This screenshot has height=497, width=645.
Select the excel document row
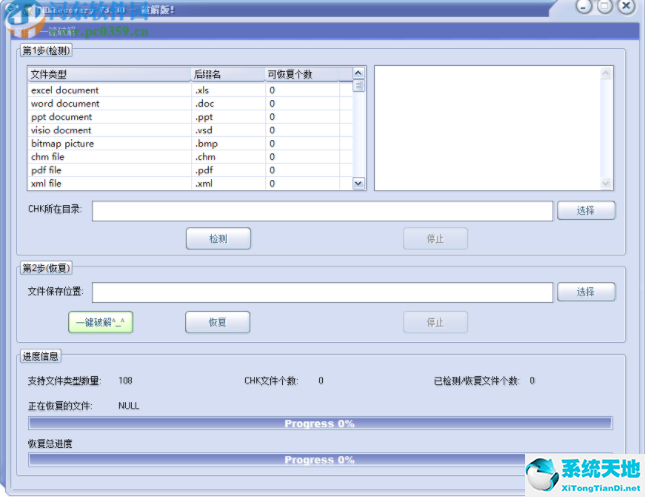click(190, 90)
